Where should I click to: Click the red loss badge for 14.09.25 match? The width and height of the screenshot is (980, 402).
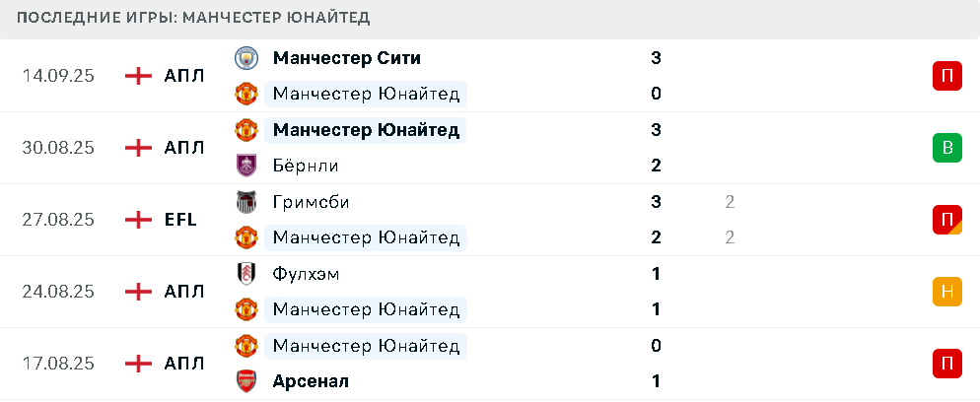click(x=947, y=76)
